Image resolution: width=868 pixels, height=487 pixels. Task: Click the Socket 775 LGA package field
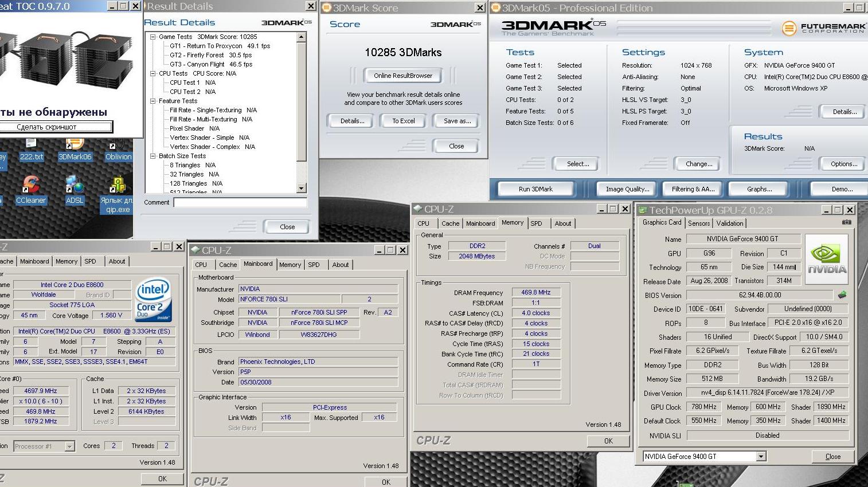[x=72, y=305]
